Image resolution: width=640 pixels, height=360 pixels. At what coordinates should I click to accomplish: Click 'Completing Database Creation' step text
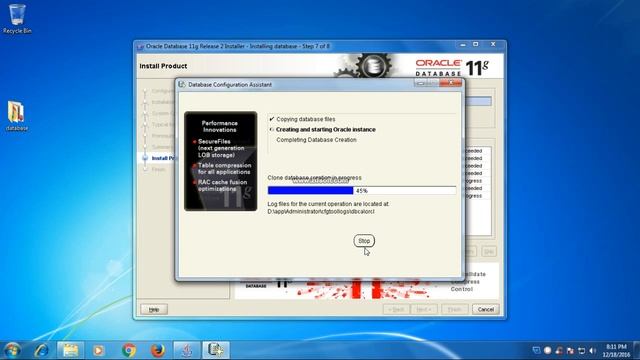point(316,140)
